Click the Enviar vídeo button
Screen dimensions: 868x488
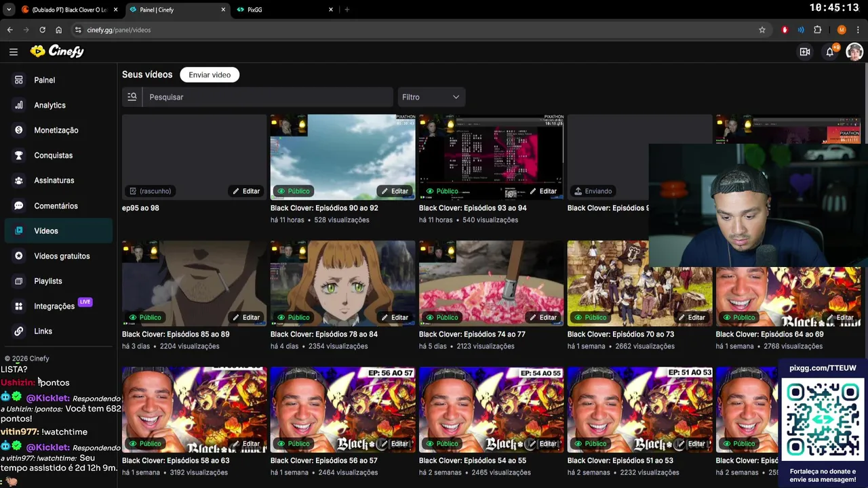click(x=210, y=75)
